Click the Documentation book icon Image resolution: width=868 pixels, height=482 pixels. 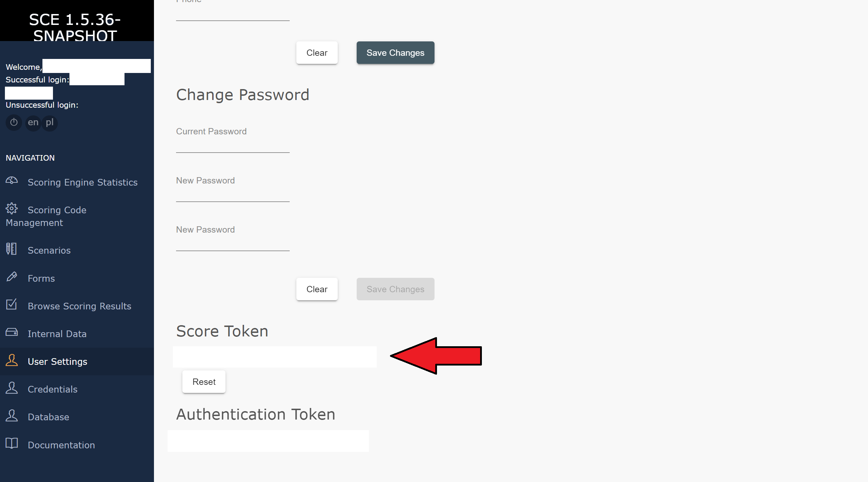(12, 443)
